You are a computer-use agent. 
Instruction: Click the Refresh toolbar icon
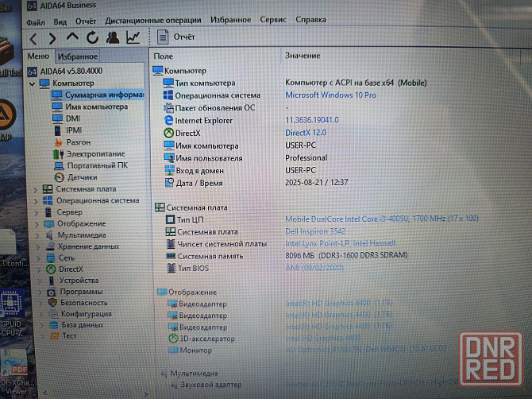coord(92,37)
